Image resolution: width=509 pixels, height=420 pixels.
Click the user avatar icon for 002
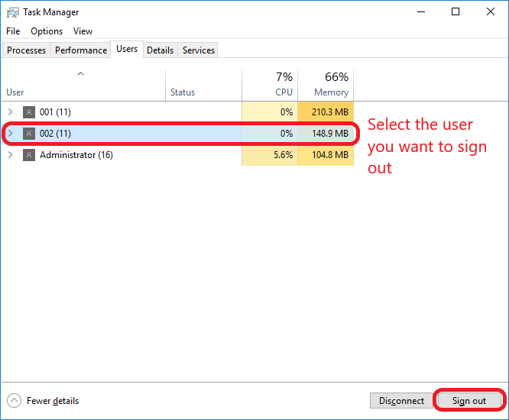pos(29,134)
